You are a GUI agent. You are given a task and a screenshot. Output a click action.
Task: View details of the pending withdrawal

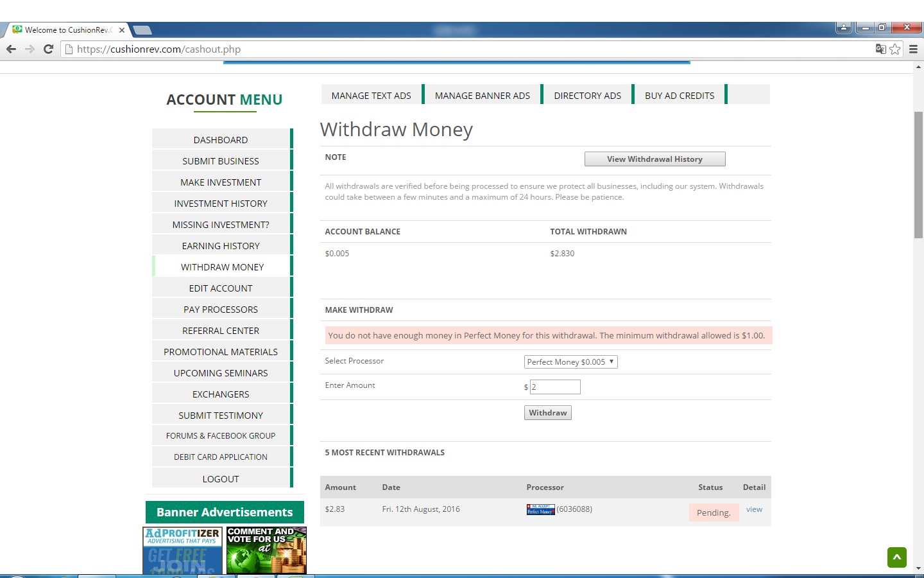(x=754, y=510)
